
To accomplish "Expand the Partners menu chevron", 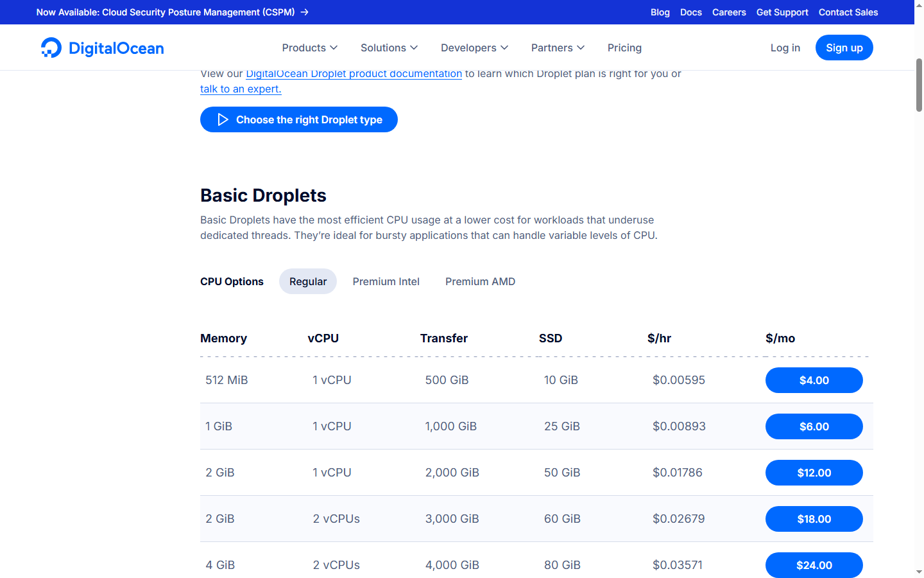I will click(x=581, y=48).
